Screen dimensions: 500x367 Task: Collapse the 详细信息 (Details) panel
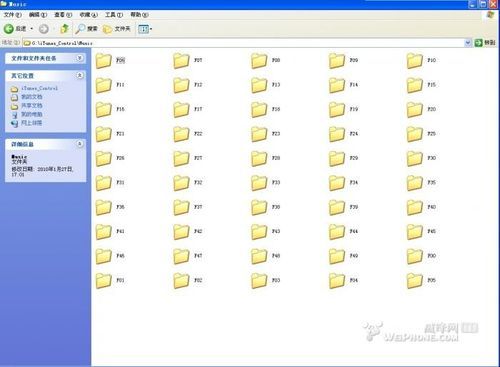click(x=79, y=144)
